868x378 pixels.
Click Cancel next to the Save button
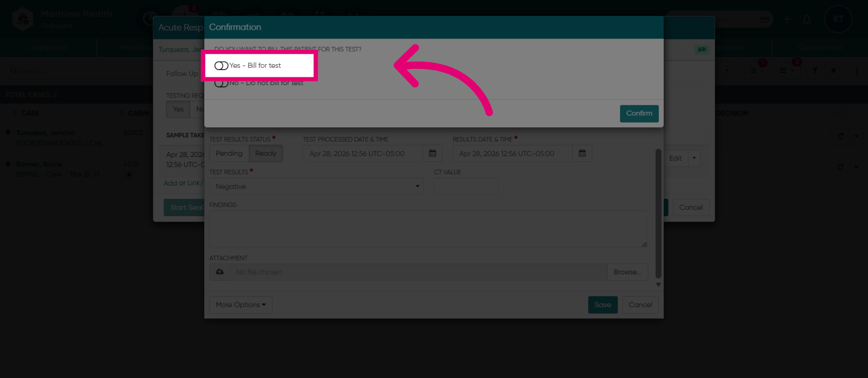640,305
